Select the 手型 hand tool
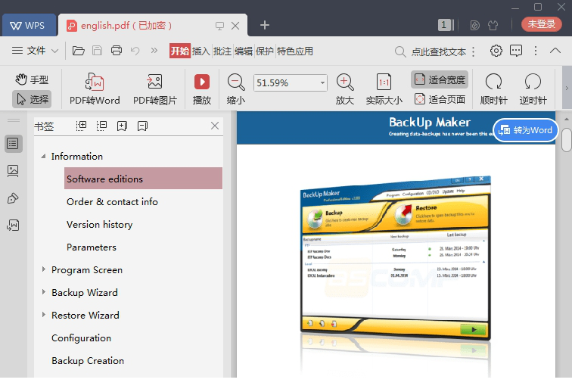The width and height of the screenshot is (572, 392). click(32, 79)
